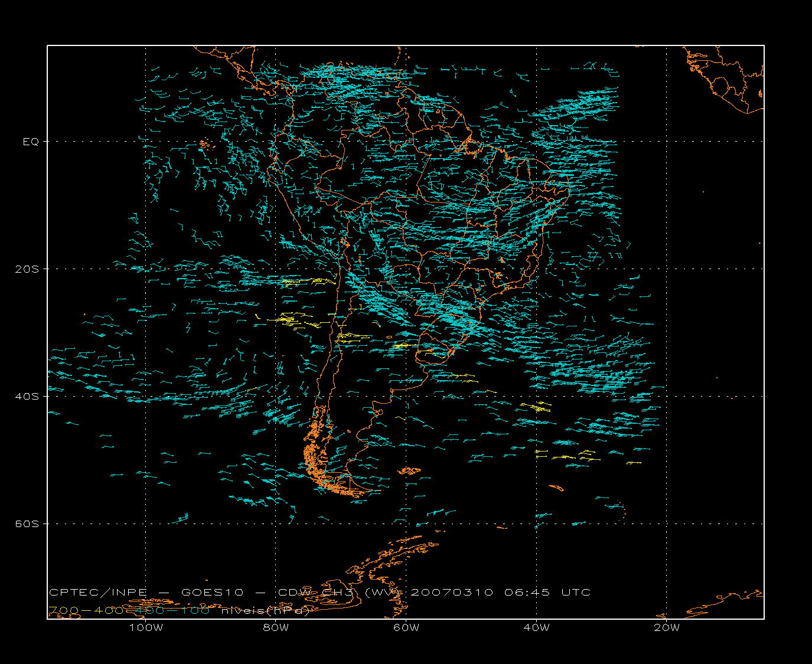Click the 06:45 UTC time text
This screenshot has width=812, height=664.
(547, 592)
